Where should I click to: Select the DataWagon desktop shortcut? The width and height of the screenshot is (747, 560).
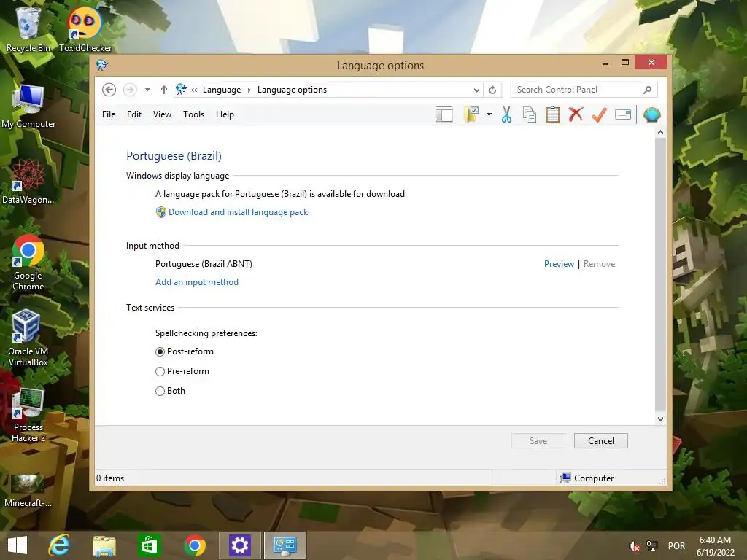[28, 182]
